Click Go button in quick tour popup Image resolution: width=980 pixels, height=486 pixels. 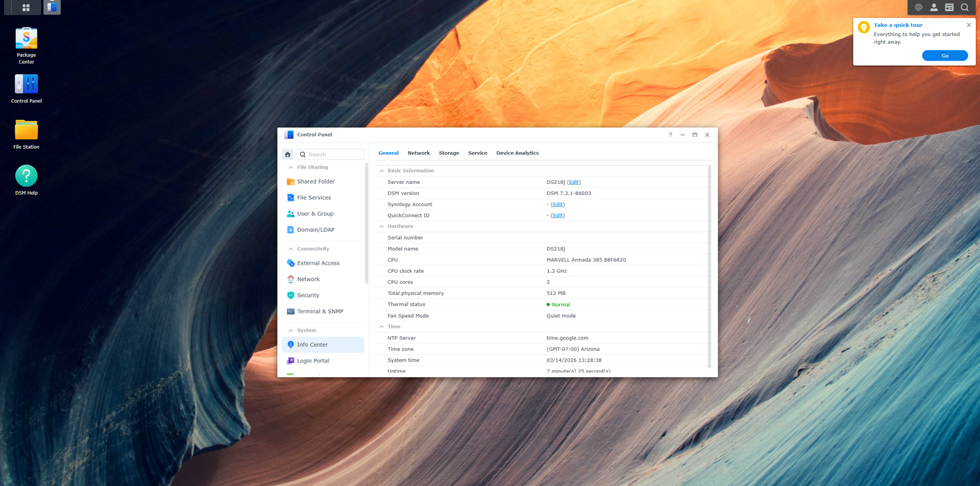click(945, 56)
